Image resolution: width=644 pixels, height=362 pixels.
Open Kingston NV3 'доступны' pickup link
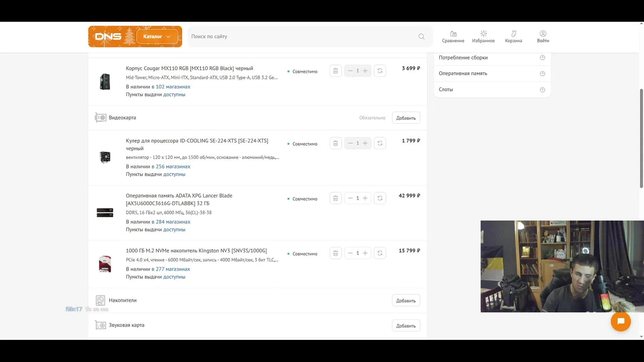pos(174,277)
